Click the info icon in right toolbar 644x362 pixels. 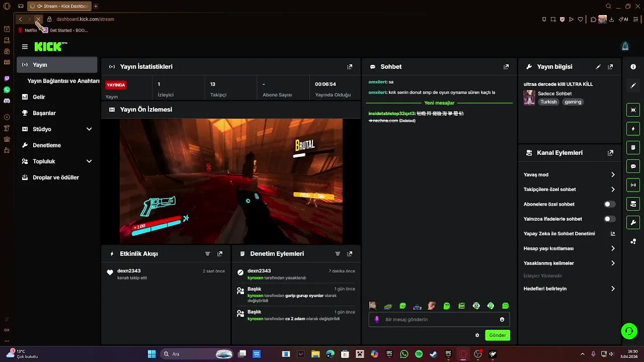(633, 67)
